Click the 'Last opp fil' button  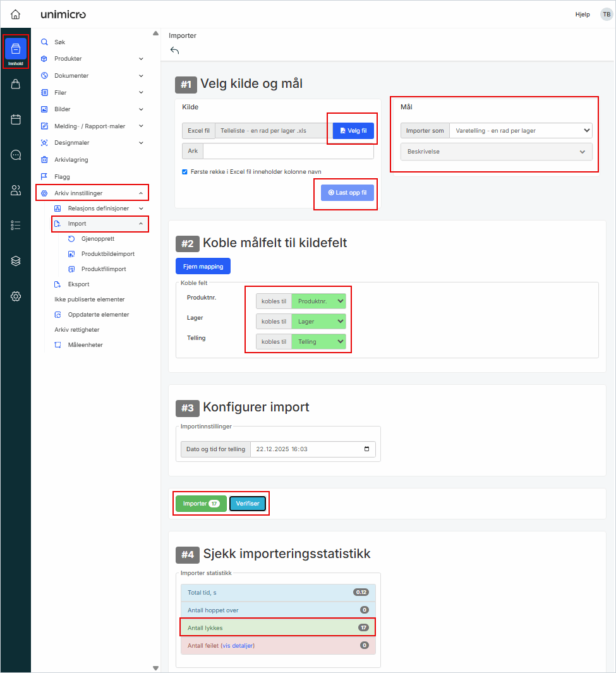pyautogui.click(x=346, y=193)
